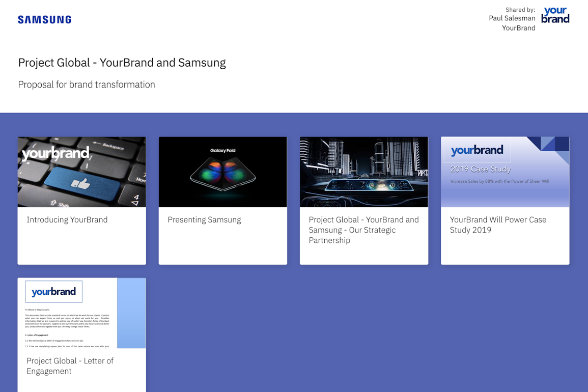The image size is (588, 392).
Task: Open 'Our Strategic Partnership' card title
Action: 364,230
